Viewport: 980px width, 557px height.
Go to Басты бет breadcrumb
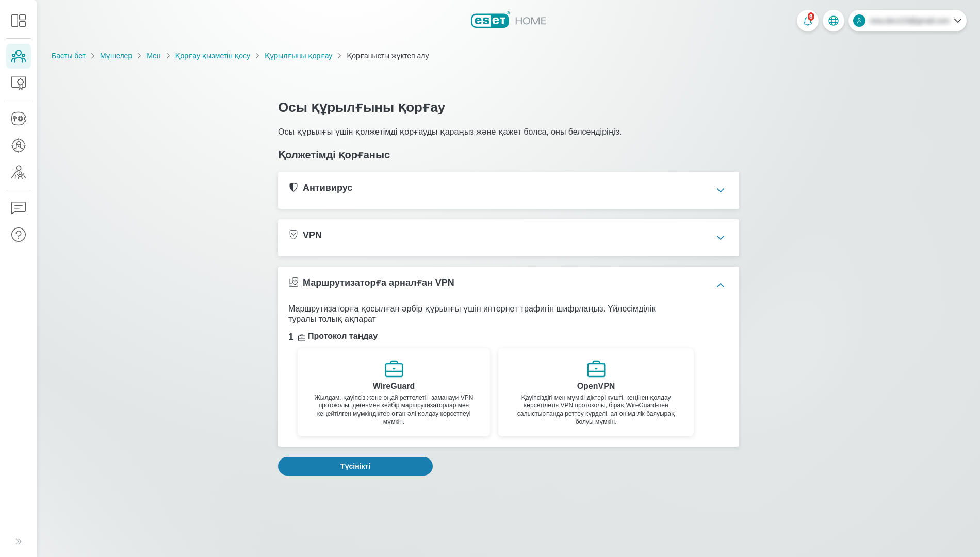point(69,56)
